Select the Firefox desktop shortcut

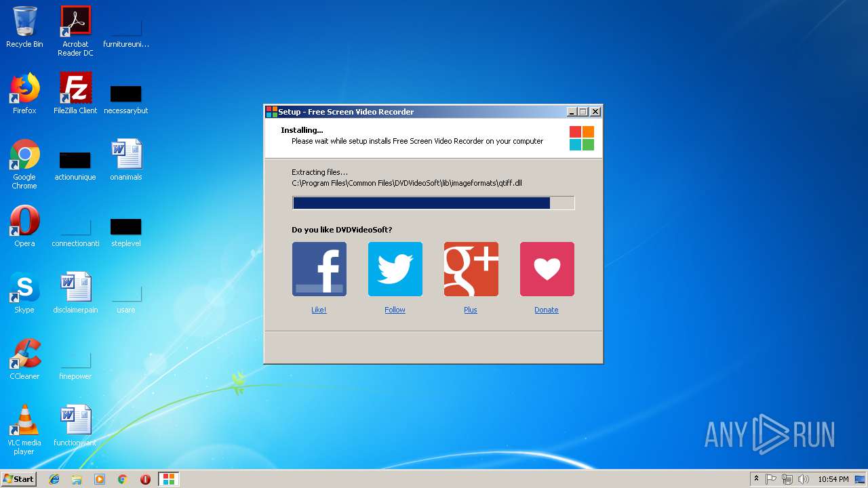(24, 94)
